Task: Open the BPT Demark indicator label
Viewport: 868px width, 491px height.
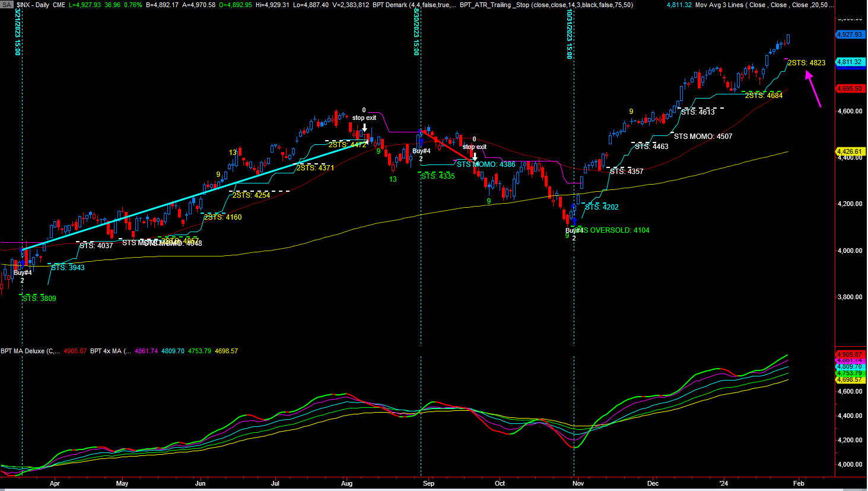Action: [x=389, y=5]
